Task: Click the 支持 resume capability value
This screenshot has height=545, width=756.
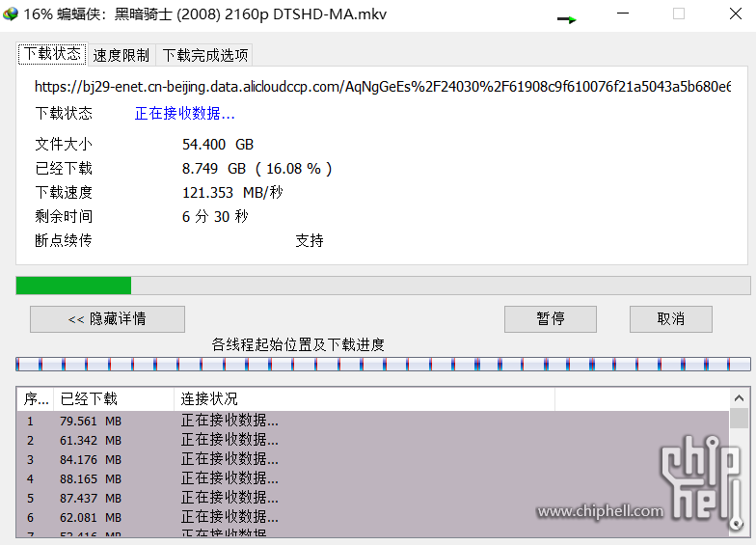Action: pyautogui.click(x=310, y=241)
